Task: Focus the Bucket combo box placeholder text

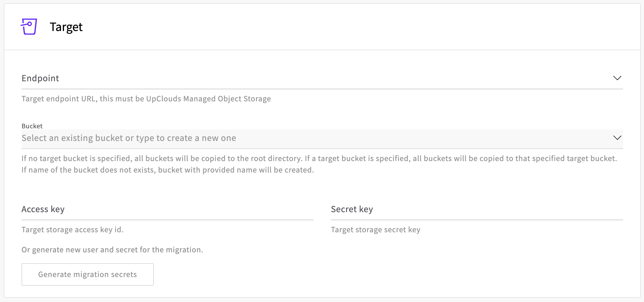Action: click(x=129, y=138)
